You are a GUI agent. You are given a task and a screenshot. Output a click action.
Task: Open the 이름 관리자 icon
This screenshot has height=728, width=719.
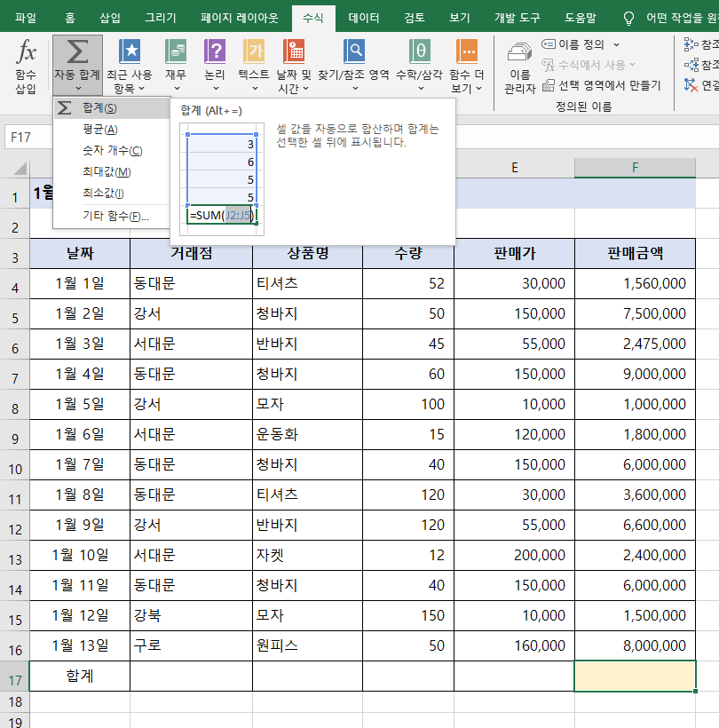tap(519, 51)
